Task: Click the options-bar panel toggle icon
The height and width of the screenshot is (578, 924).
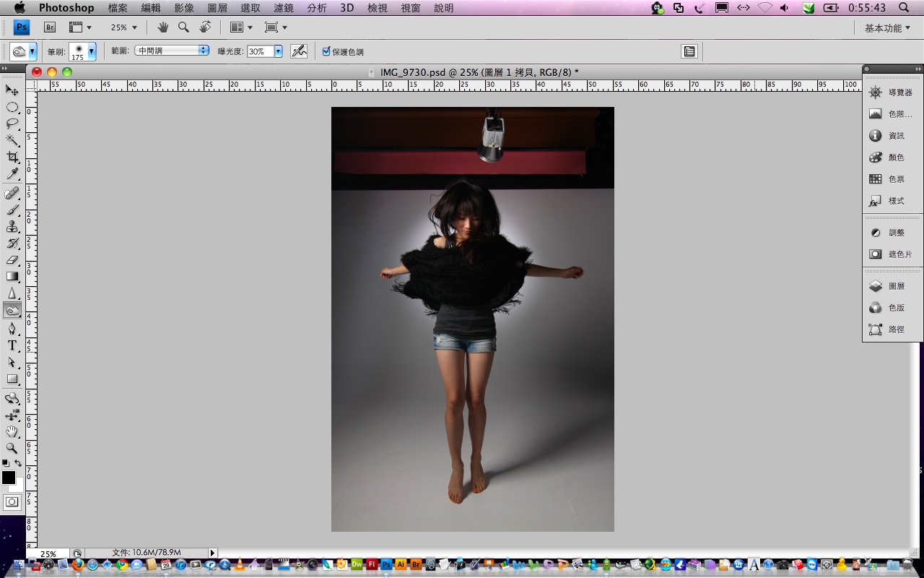Action: [689, 51]
